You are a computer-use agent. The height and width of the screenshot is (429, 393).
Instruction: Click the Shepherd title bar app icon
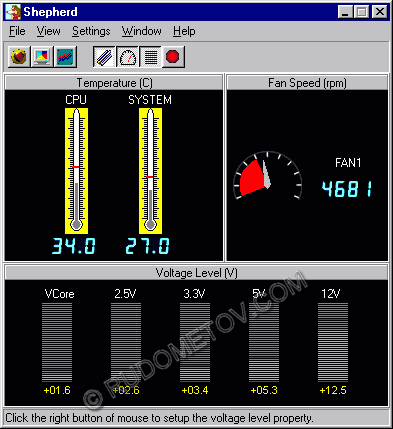tap(13, 12)
